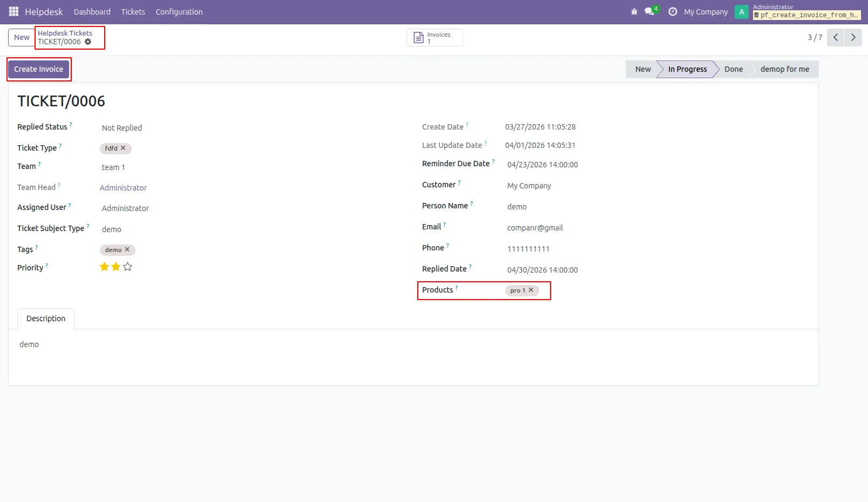Remove the pro 1 product tag
This screenshot has height=502, width=868.
tap(531, 290)
